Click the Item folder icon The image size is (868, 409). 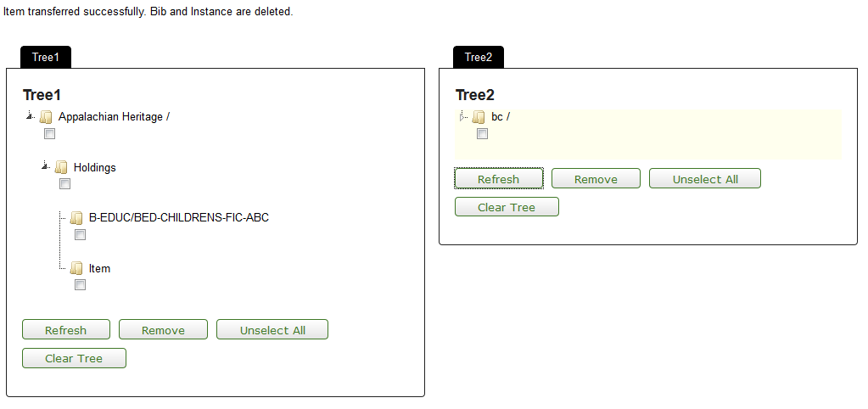click(76, 268)
